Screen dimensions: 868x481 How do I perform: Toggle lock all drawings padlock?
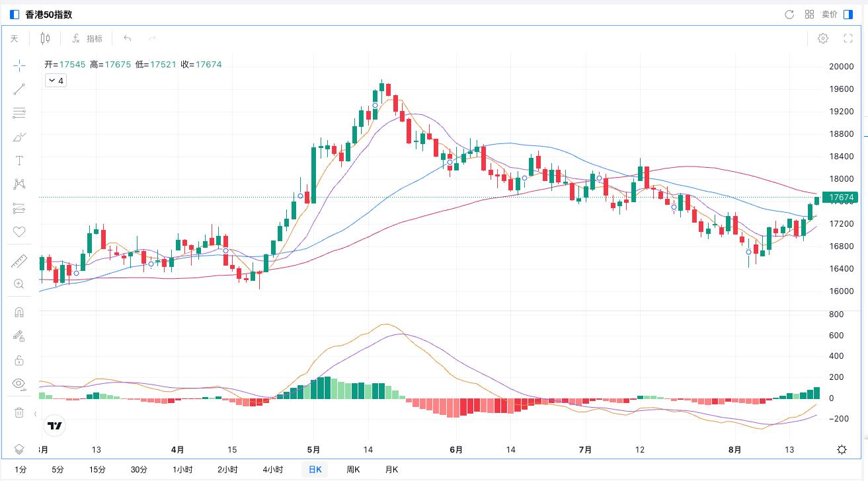click(19, 360)
